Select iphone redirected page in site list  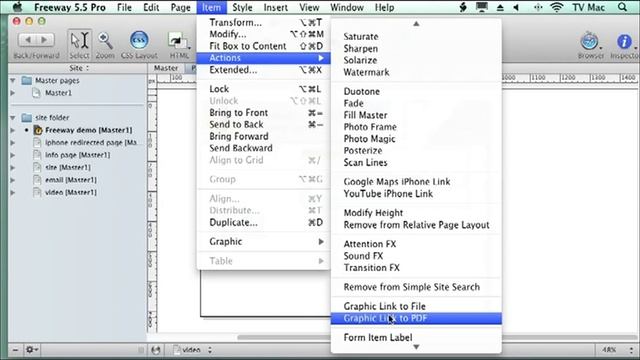tap(91, 142)
